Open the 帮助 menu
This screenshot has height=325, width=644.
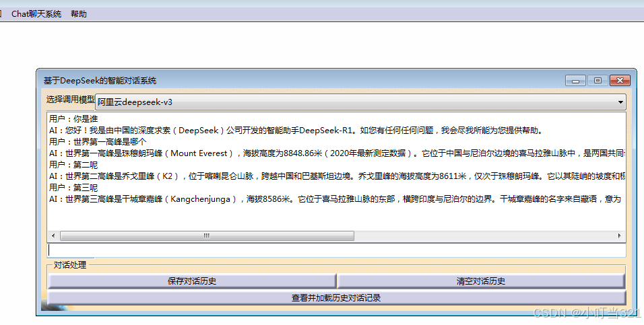click(x=78, y=14)
